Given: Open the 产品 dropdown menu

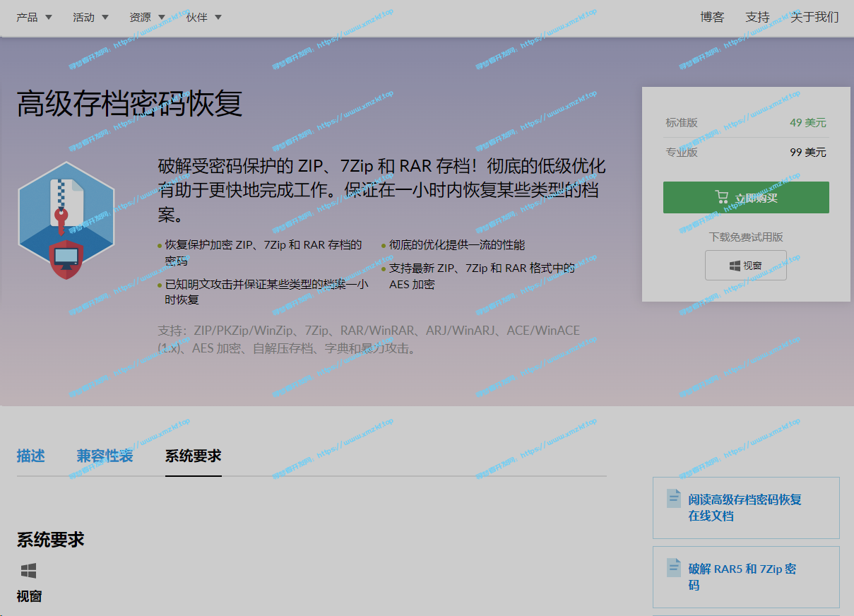Looking at the screenshot, I should (x=34, y=17).
